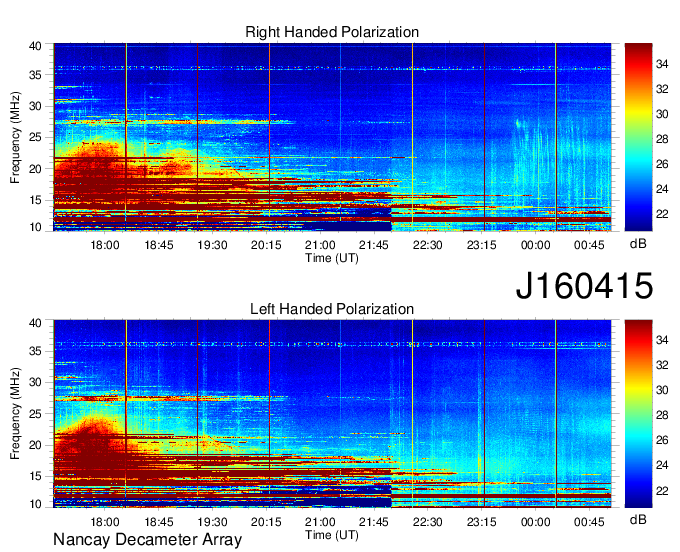Click the 18:45 time tick under Right Handed plot
680x552 pixels.
coord(159,245)
